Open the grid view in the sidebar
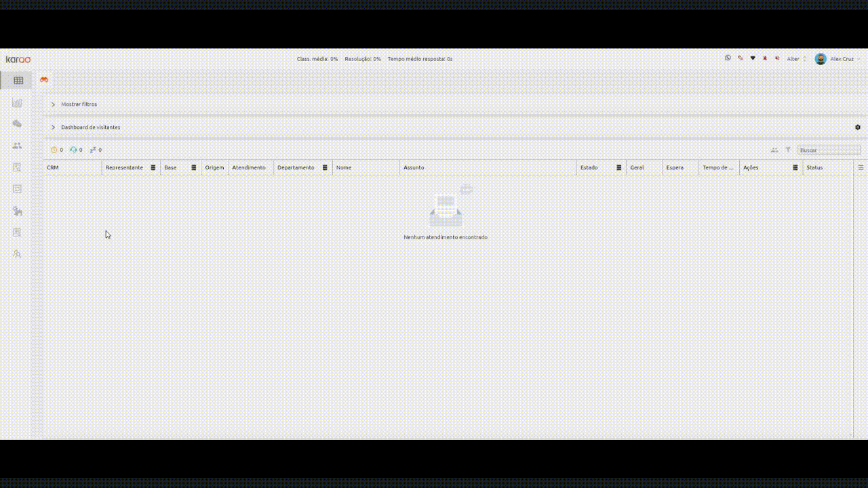The image size is (868, 488). (x=18, y=81)
